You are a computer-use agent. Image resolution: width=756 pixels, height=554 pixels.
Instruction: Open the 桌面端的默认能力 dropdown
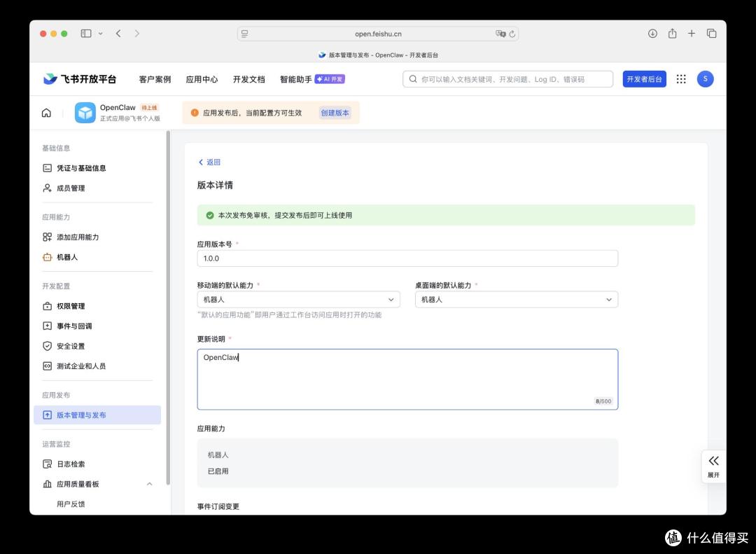pyautogui.click(x=517, y=300)
